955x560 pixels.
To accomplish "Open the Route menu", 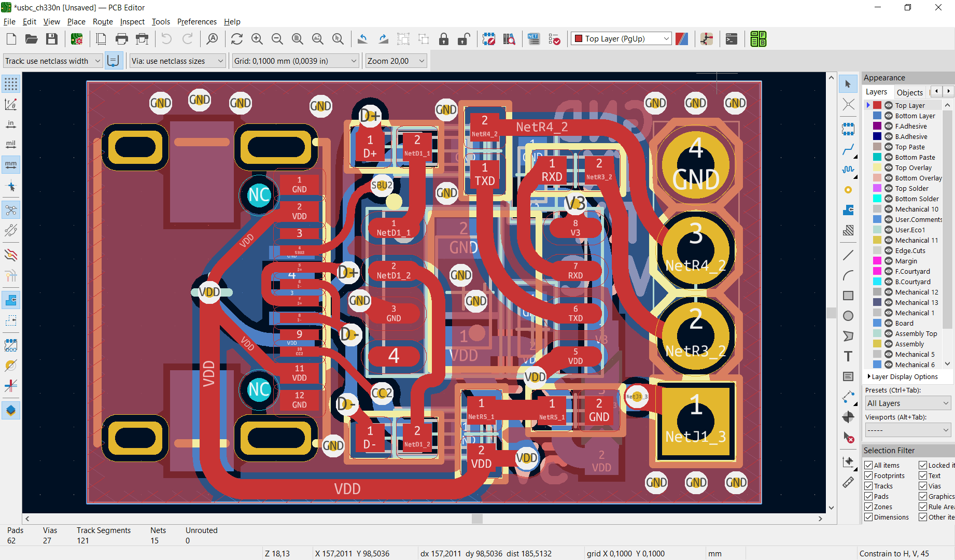I will [103, 22].
